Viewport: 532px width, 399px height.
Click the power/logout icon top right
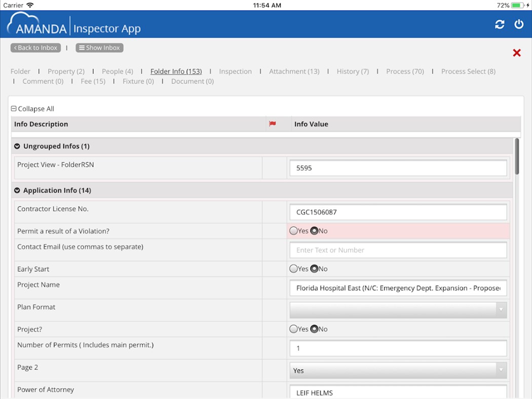(518, 24)
